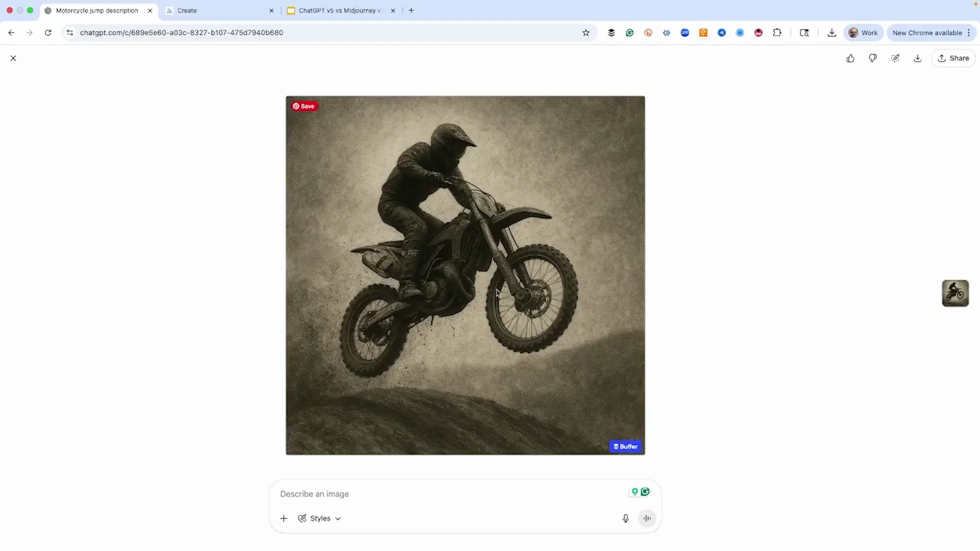Select the motorcycle image thumbnail on the right
980x551 pixels.
(955, 293)
